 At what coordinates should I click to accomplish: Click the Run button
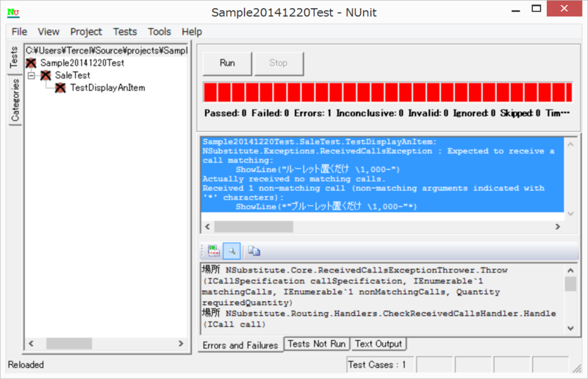pos(227,63)
